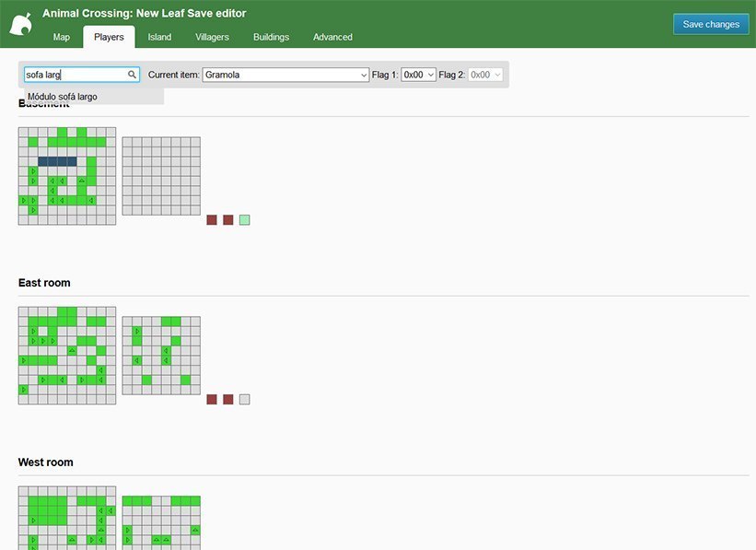Click second dark red swatch in Basement
This screenshot has width=756, height=550.
click(x=228, y=220)
